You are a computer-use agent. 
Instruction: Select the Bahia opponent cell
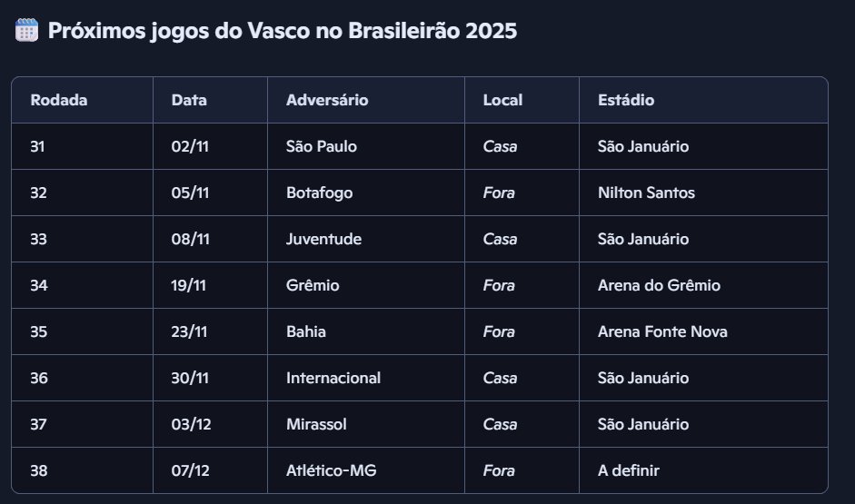click(306, 331)
